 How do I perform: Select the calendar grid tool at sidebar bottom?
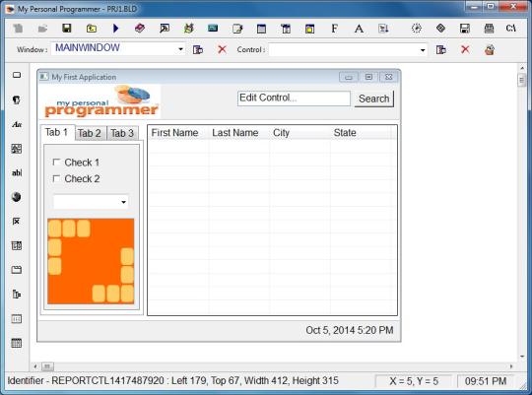(17, 343)
